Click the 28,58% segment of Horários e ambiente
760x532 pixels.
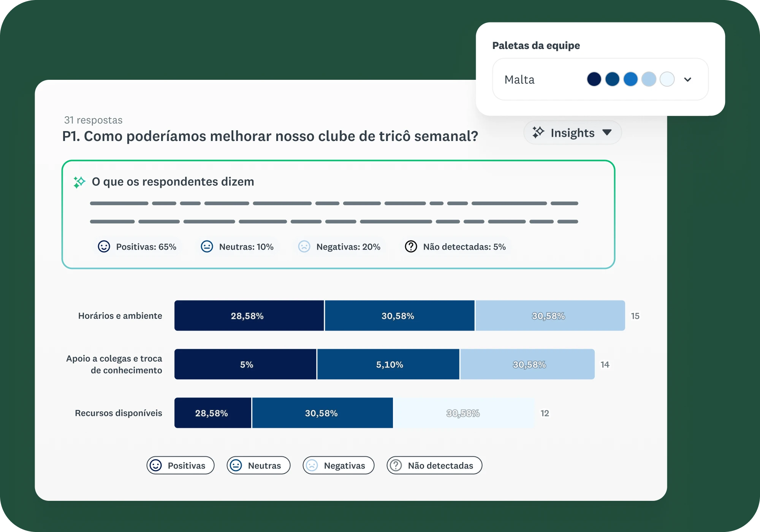pos(249,316)
